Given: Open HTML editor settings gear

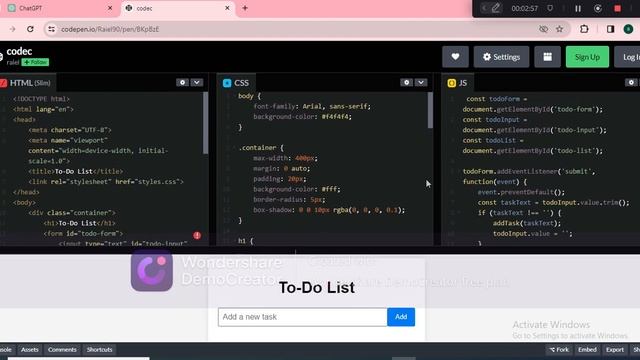Looking at the screenshot, I should pos(182,82).
